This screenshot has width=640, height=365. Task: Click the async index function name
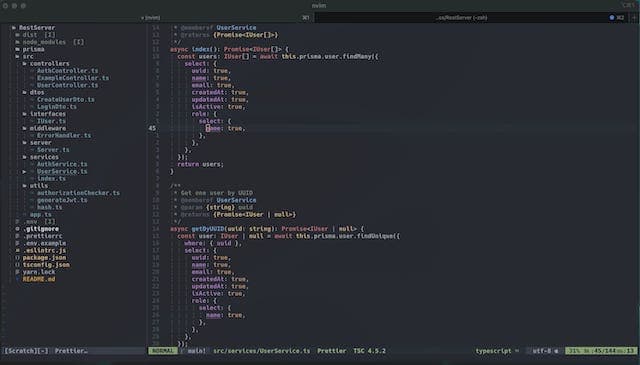[x=200, y=49]
